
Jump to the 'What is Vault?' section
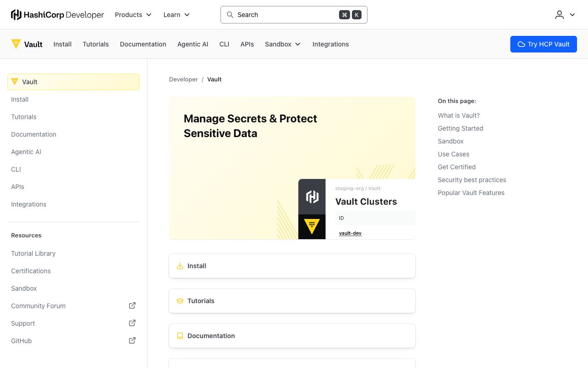tap(458, 115)
